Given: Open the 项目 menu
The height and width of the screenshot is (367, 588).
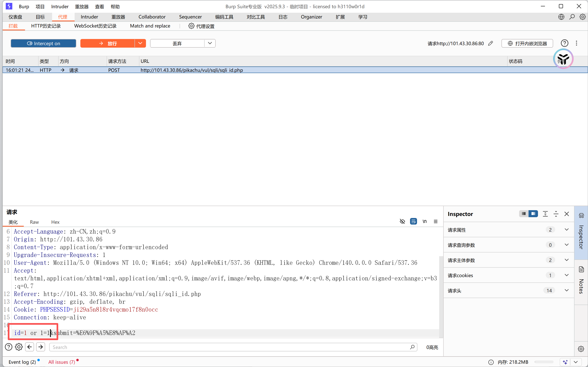Looking at the screenshot, I should pos(40,7).
